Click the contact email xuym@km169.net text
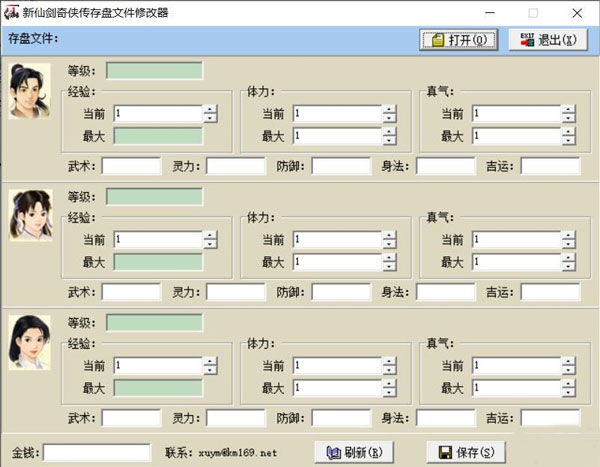600x467 pixels. 237,453
